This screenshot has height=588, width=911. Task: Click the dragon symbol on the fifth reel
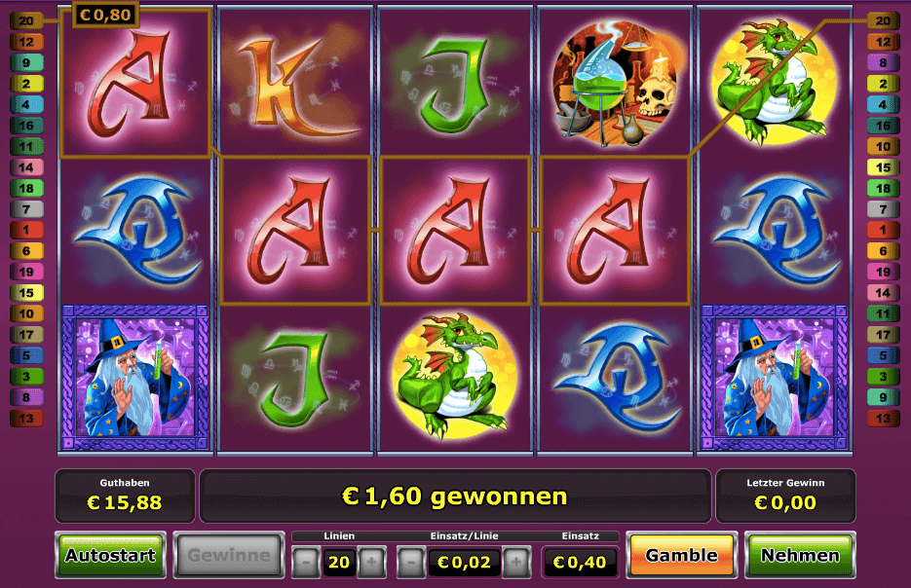(775, 82)
